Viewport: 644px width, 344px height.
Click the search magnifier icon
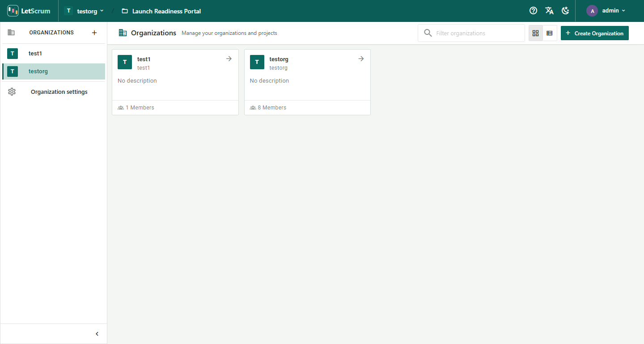(428, 33)
